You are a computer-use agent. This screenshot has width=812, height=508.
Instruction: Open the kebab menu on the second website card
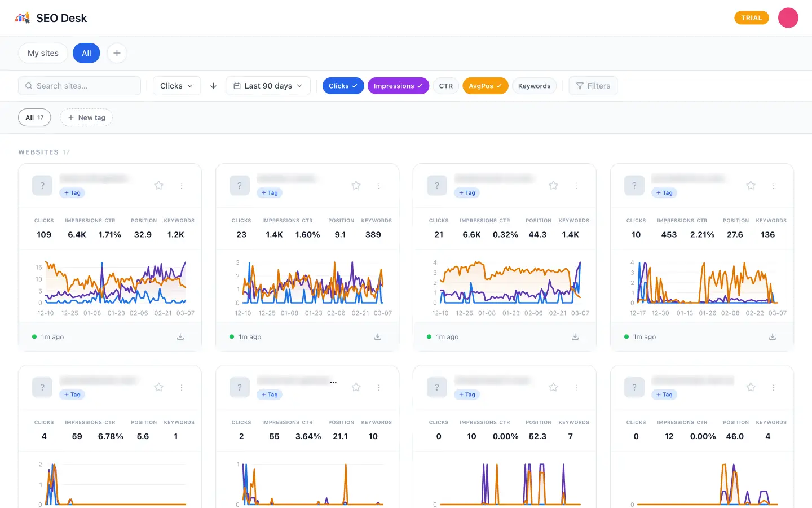(x=378, y=185)
